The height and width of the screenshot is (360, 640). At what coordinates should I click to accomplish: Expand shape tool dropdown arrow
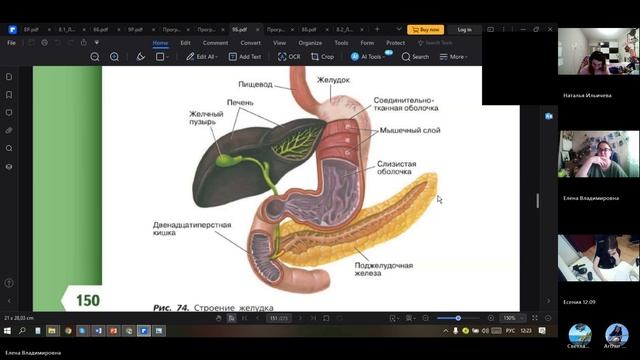tap(167, 57)
